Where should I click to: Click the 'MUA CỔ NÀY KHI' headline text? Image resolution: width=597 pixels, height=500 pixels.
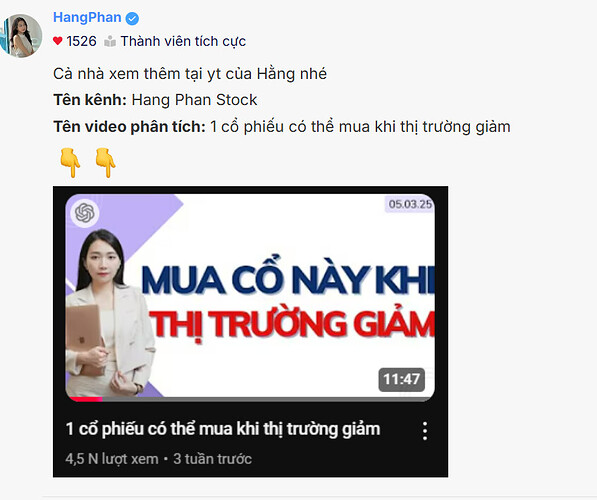coord(288,281)
